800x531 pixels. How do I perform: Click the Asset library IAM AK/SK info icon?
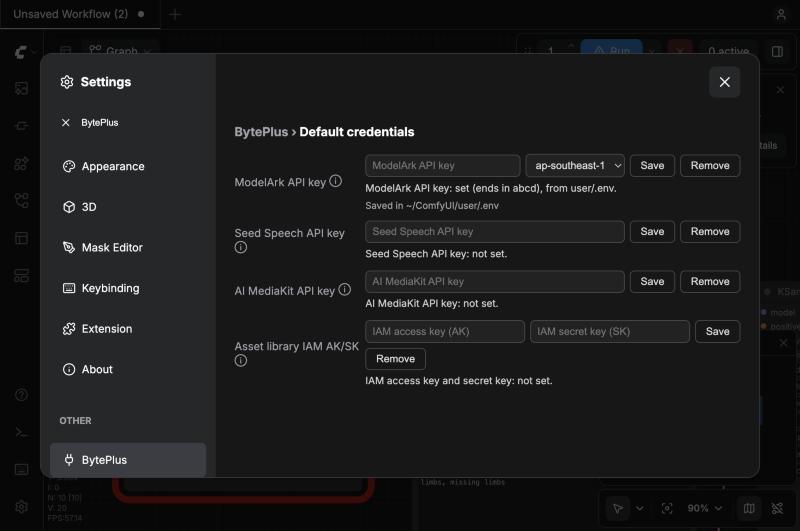pos(241,361)
